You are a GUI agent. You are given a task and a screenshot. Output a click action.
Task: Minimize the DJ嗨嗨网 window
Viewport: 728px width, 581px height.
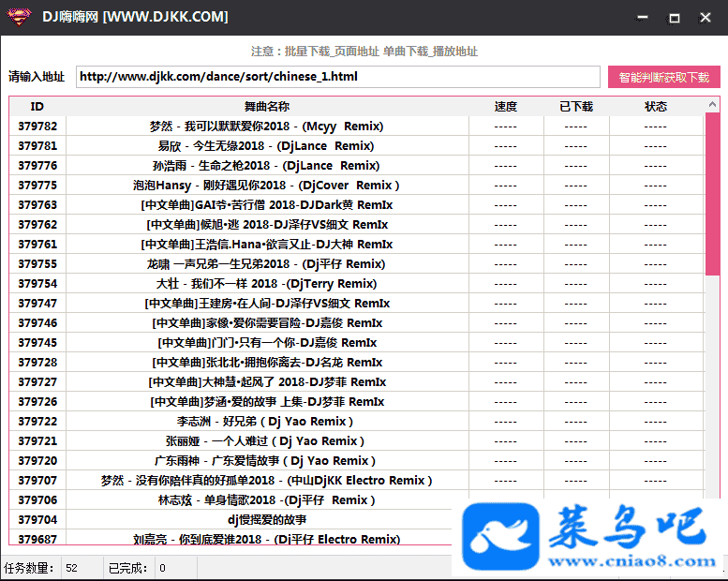coord(643,17)
